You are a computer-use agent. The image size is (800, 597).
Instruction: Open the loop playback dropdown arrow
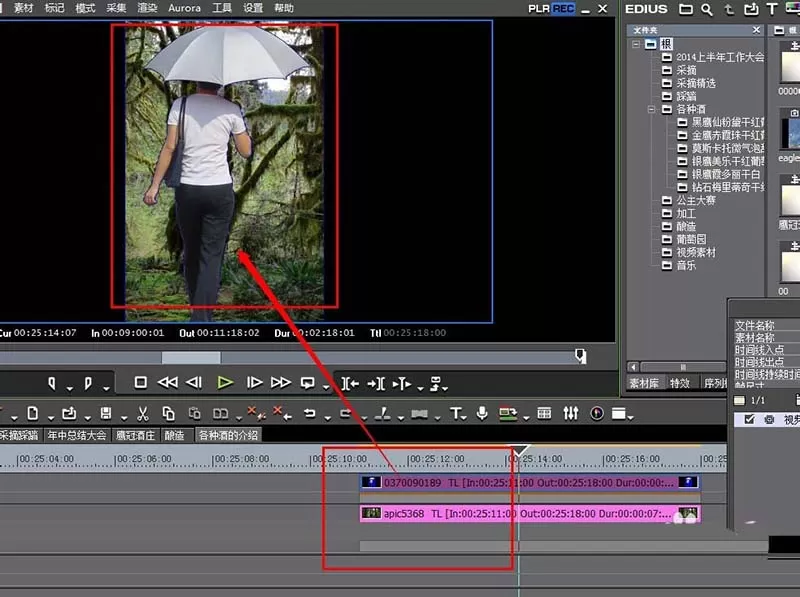[326, 389]
